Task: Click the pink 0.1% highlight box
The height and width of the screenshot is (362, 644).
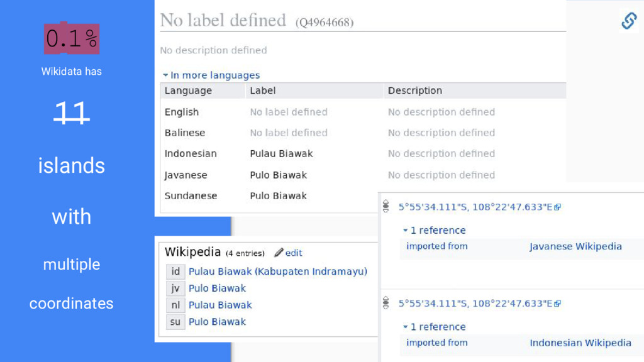Action: click(72, 38)
